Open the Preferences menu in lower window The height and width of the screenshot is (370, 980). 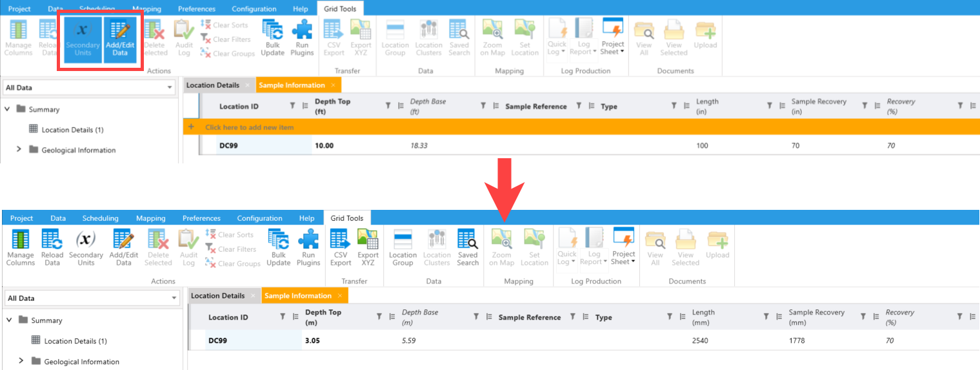coord(201,218)
